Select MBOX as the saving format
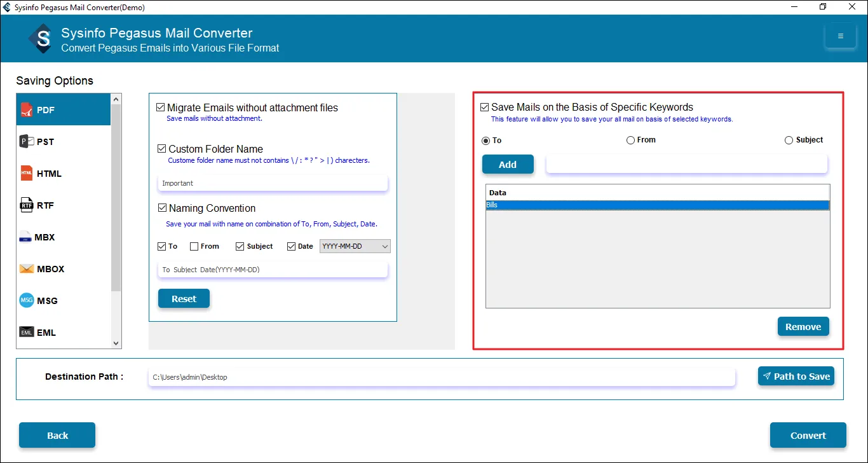This screenshot has height=463, width=868. (64, 269)
